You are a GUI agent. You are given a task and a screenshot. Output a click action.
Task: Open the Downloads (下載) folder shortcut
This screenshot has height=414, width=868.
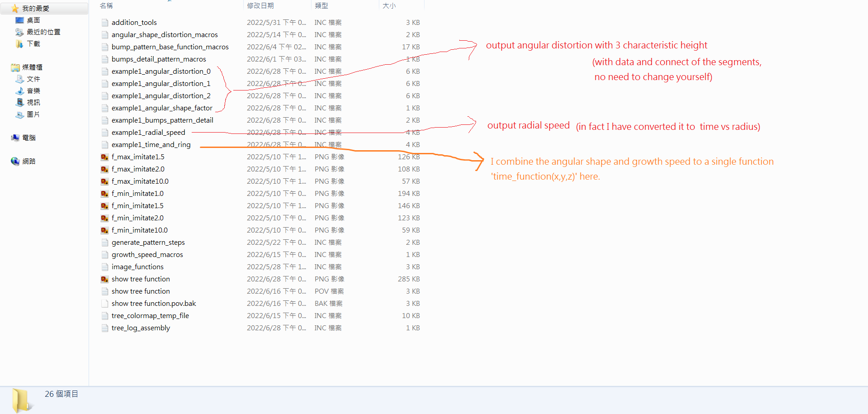tap(19, 44)
